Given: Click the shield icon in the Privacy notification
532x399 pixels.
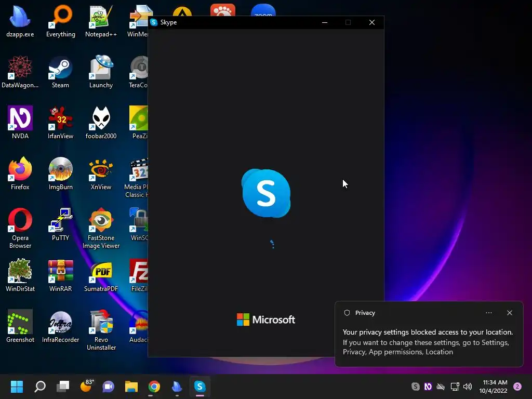Looking at the screenshot, I should 347,313.
